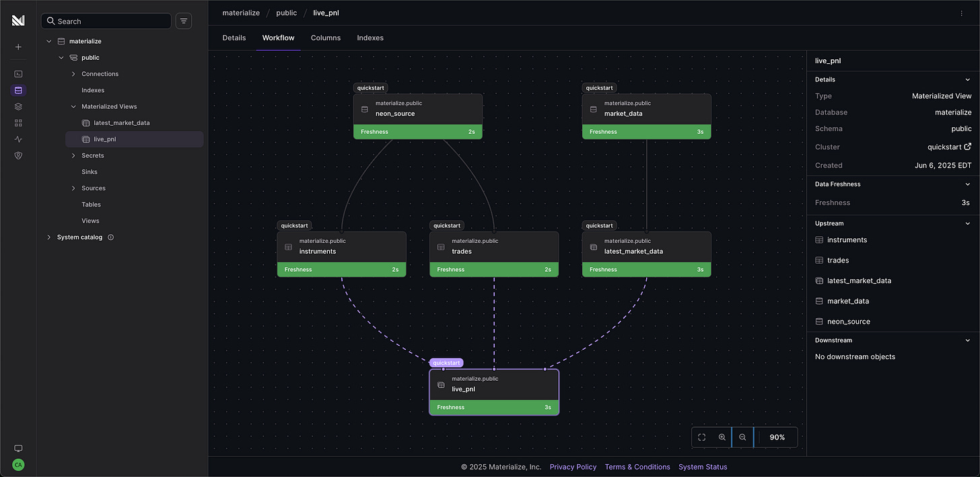Select Indexes in the tree

pos(93,90)
